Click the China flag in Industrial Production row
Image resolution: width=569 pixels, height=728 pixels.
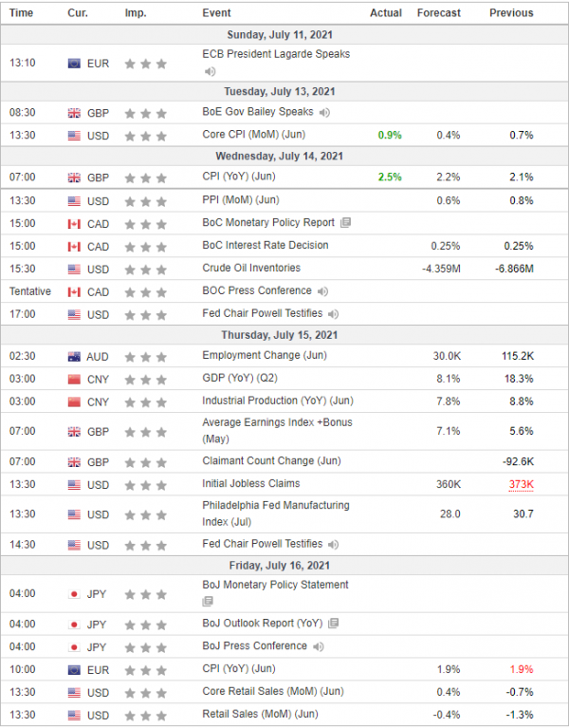click(74, 402)
